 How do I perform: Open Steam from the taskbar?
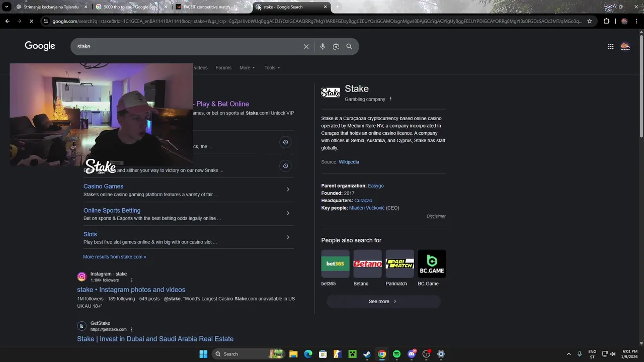[367, 354]
